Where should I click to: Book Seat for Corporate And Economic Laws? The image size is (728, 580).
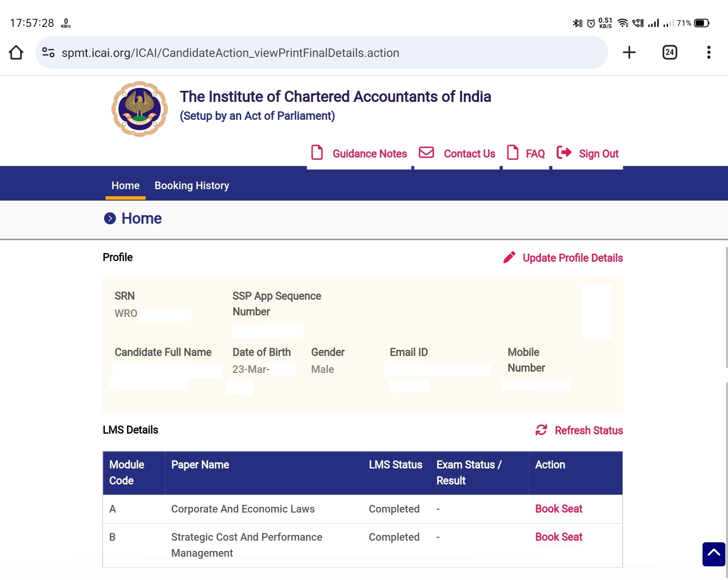point(559,509)
